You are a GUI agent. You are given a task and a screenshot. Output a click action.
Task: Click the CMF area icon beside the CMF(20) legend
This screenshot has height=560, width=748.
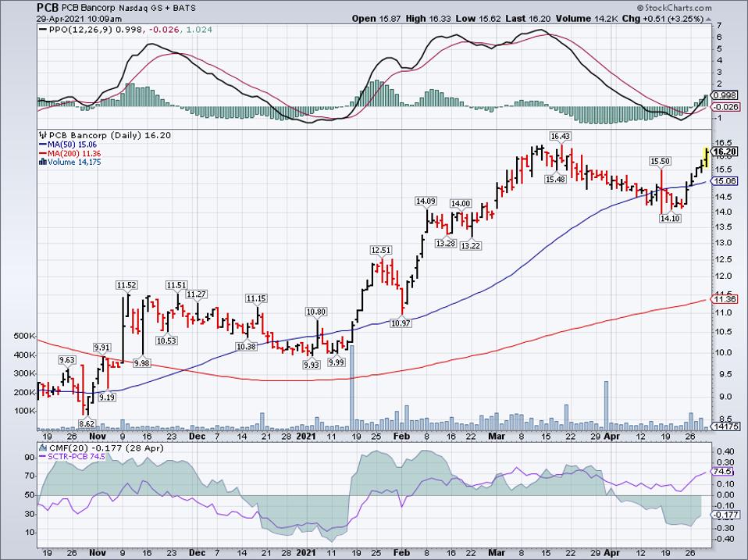tap(44, 448)
